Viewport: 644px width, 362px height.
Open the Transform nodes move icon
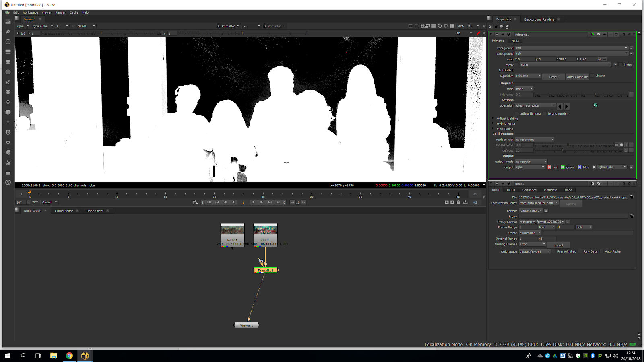(8, 102)
